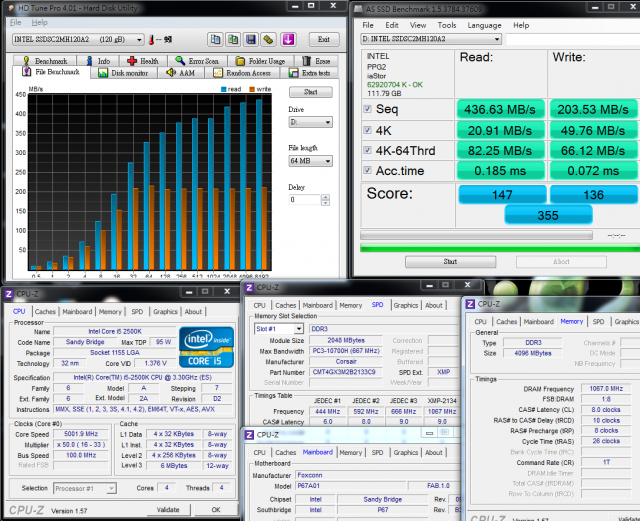
Task: Open the Language menu in AS SSD Benchmark
Action: coord(484,25)
